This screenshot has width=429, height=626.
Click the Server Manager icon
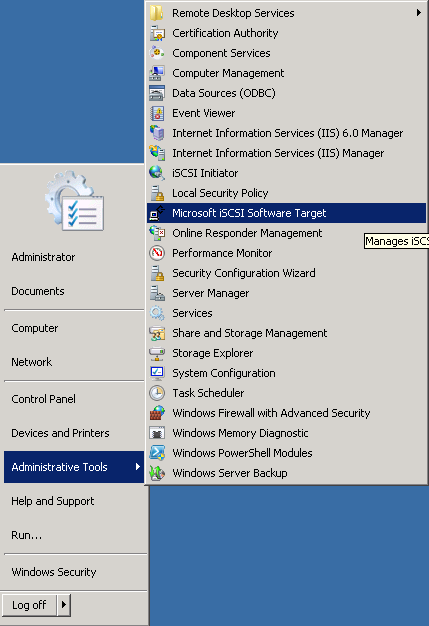point(157,293)
